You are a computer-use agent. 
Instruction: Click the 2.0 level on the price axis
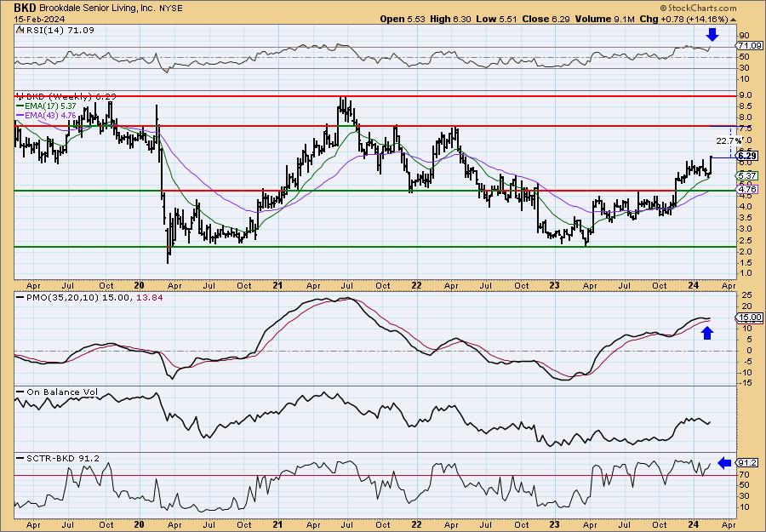pos(746,251)
